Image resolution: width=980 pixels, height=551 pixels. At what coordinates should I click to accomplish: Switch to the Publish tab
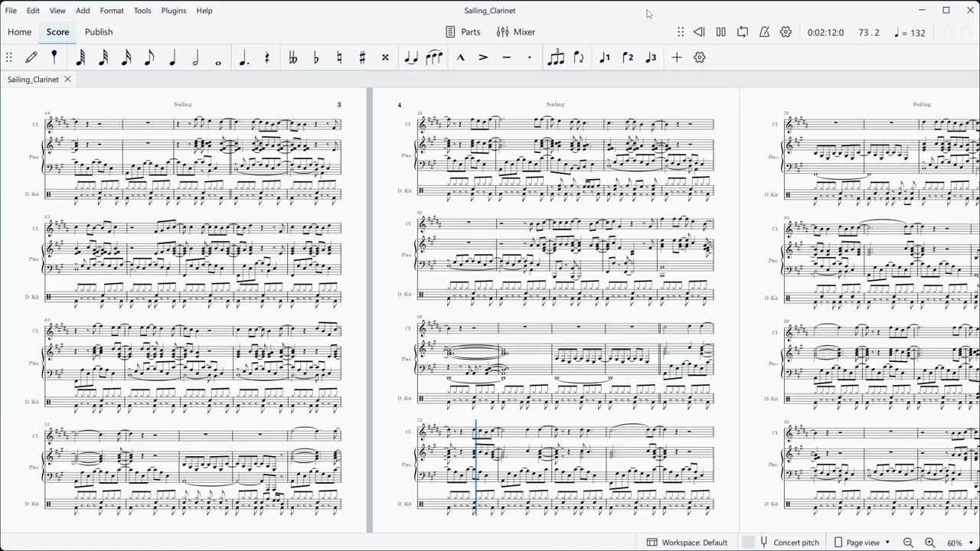[x=99, y=32]
